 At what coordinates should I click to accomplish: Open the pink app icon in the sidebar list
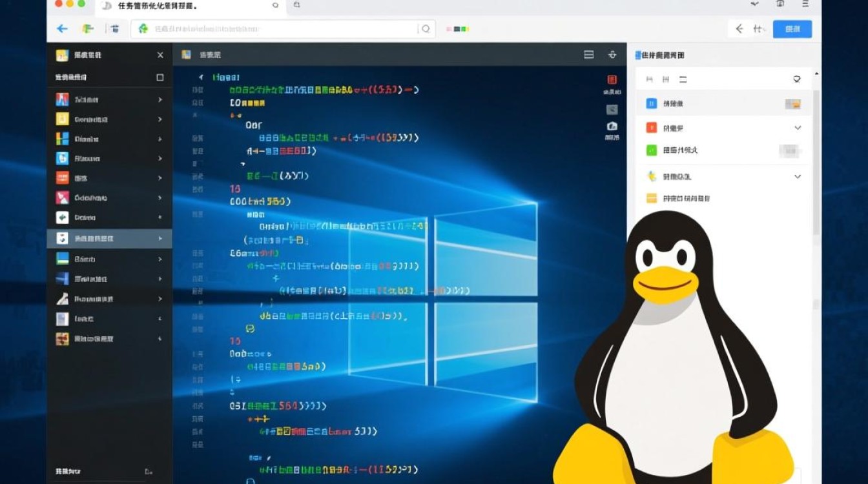61,197
